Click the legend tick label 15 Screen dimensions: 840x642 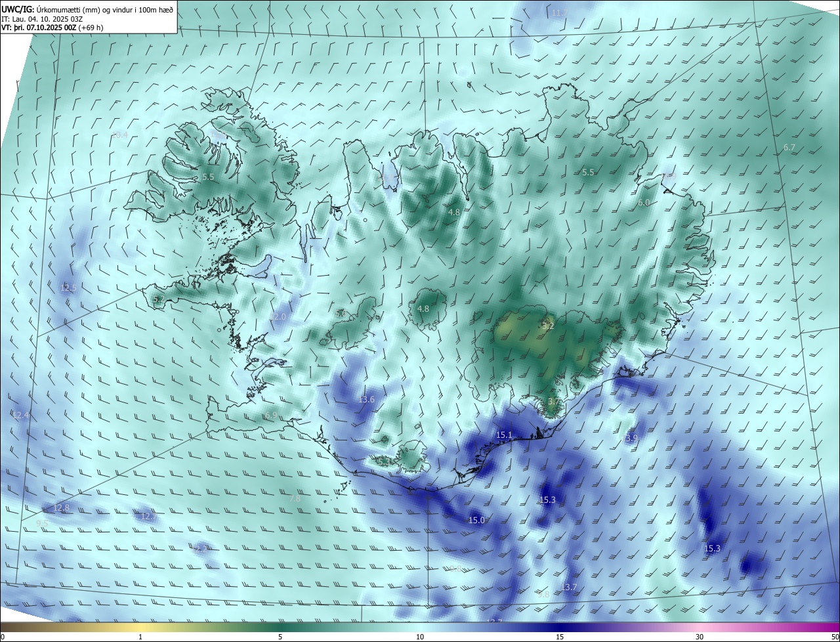(560, 637)
